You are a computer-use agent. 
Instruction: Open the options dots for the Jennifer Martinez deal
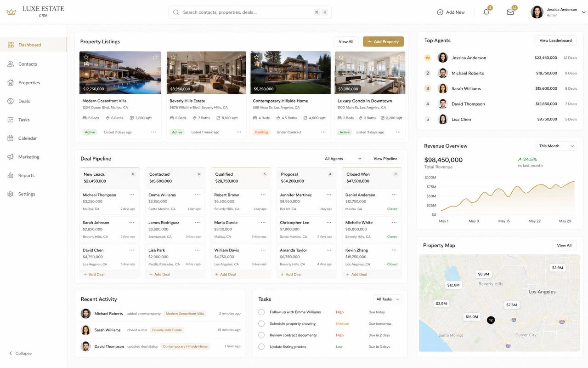[329, 195]
